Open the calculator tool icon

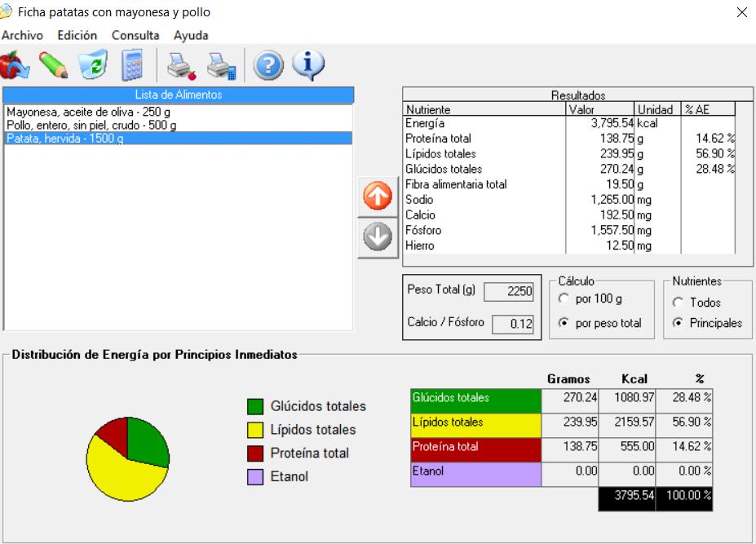click(132, 64)
